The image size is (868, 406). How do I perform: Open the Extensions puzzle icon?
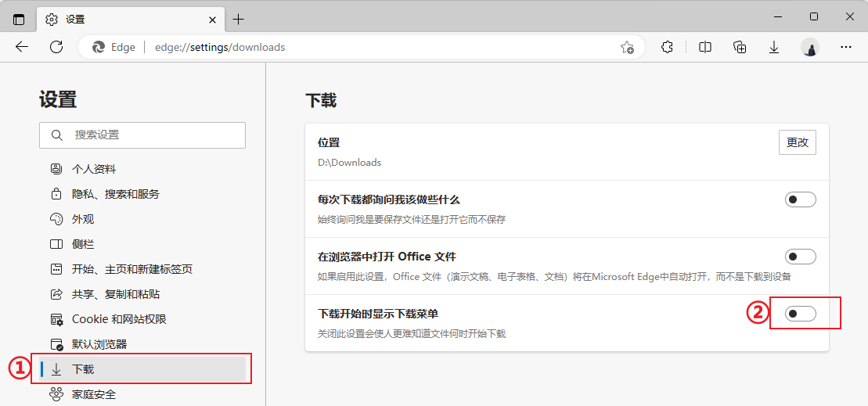[667, 47]
